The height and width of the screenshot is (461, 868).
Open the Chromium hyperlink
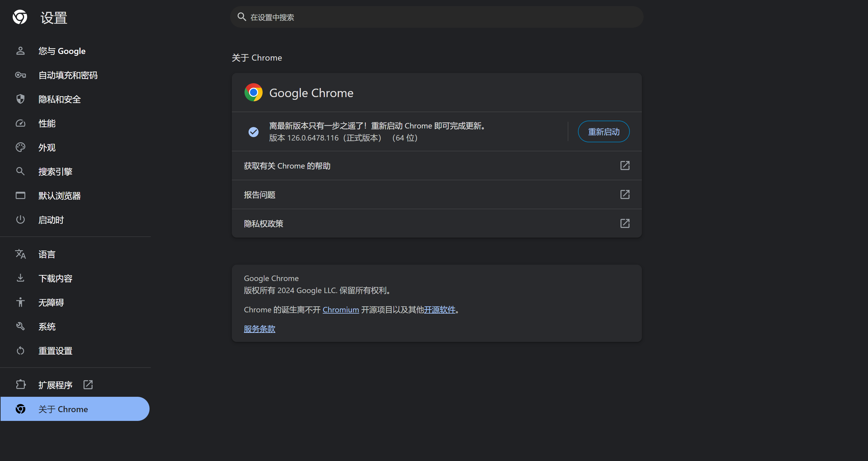point(341,310)
